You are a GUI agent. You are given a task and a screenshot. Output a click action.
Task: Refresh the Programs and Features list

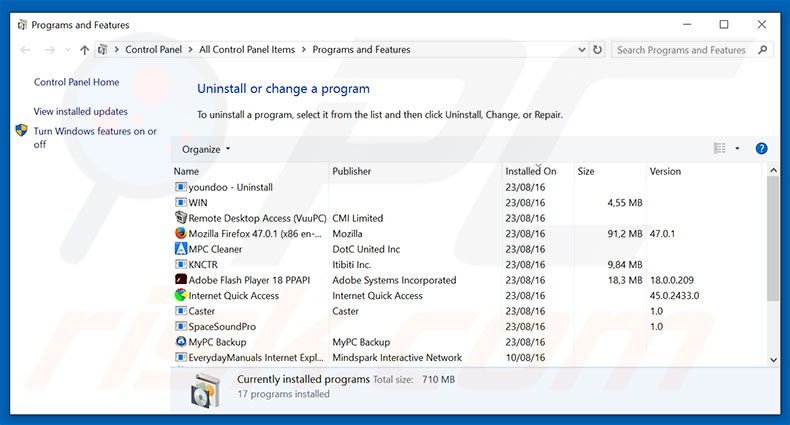pyautogui.click(x=597, y=49)
